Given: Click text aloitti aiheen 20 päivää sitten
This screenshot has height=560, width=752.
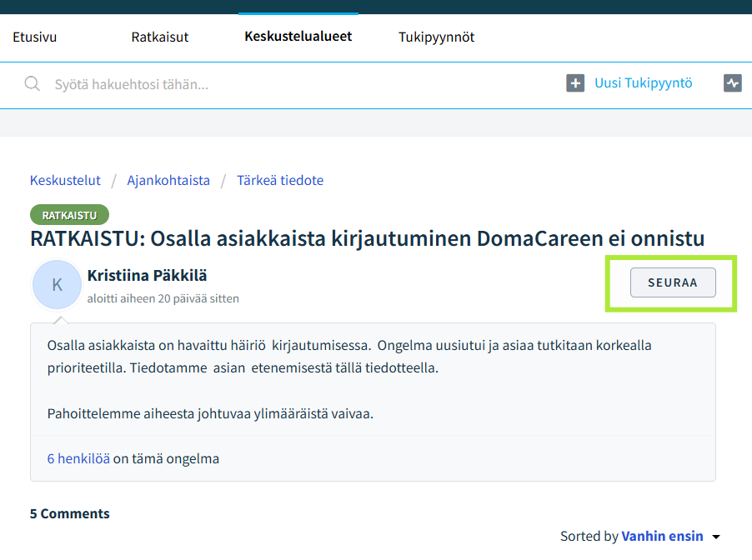Looking at the screenshot, I should point(163,298).
